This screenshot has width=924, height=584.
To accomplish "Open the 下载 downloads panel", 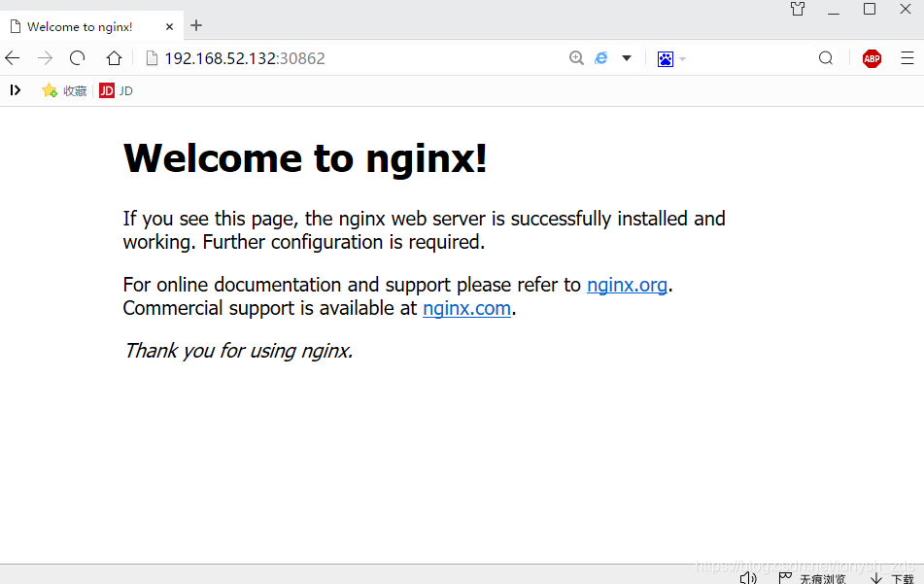I will tap(892, 579).
